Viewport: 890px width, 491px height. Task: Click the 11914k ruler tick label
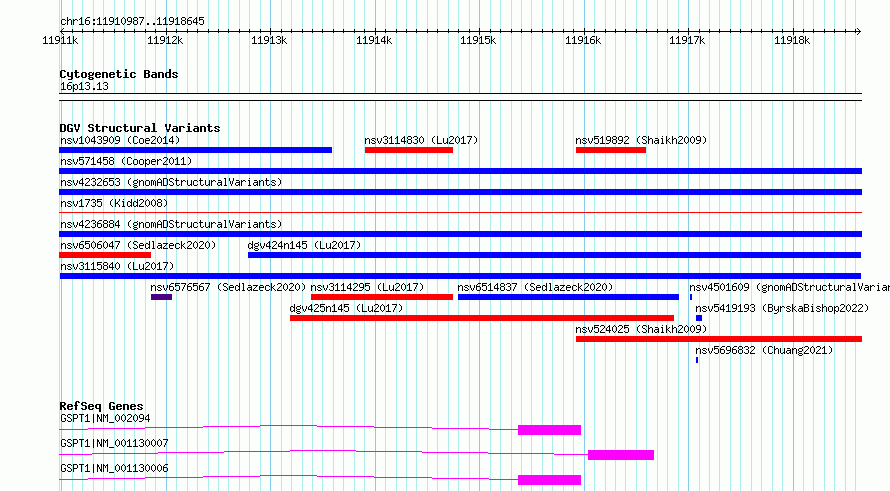click(374, 40)
